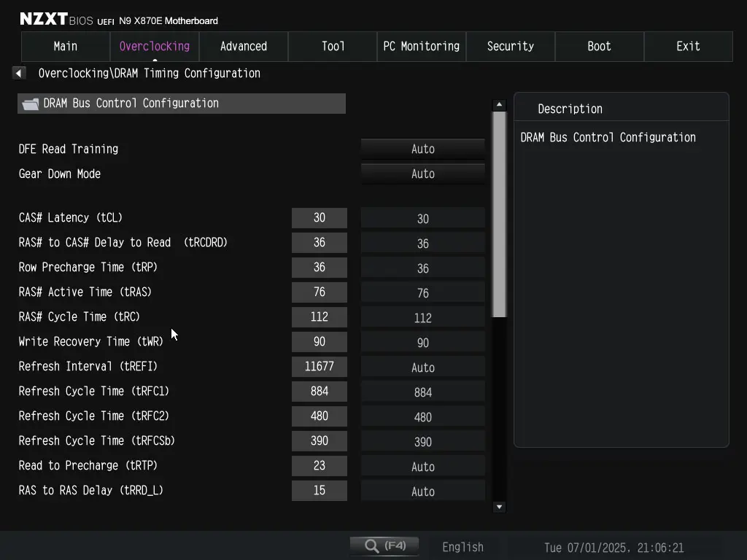
Task: Open the PC Monitoring tab
Action: click(x=421, y=47)
